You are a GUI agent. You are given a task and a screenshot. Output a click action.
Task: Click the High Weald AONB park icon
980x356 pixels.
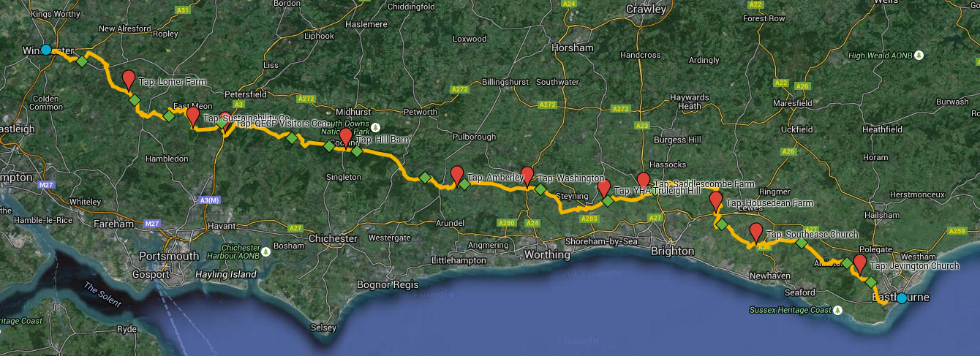(919, 55)
